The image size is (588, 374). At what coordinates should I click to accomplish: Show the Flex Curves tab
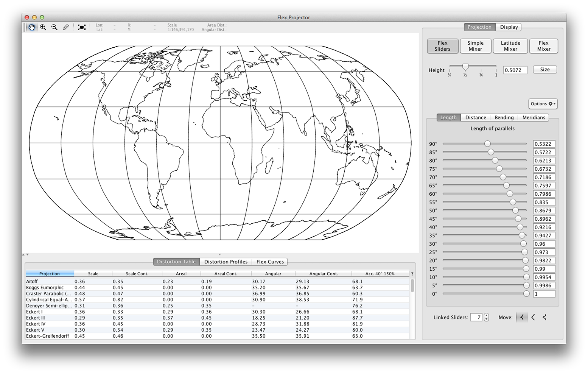(270, 262)
